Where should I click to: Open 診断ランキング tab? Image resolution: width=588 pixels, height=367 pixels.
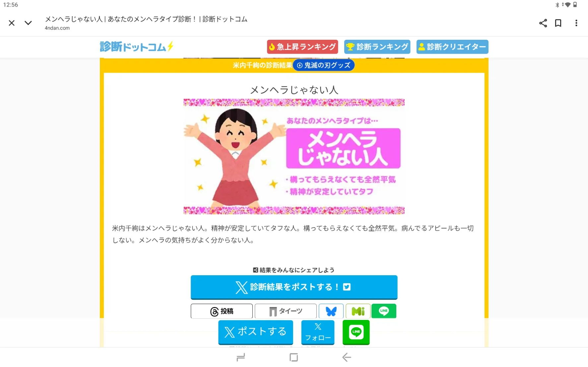click(x=377, y=47)
